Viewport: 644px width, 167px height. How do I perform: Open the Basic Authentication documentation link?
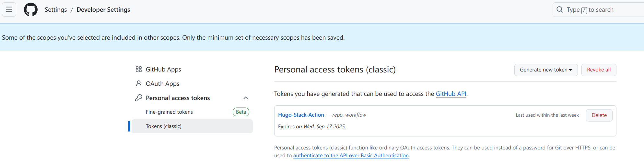(351, 155)
